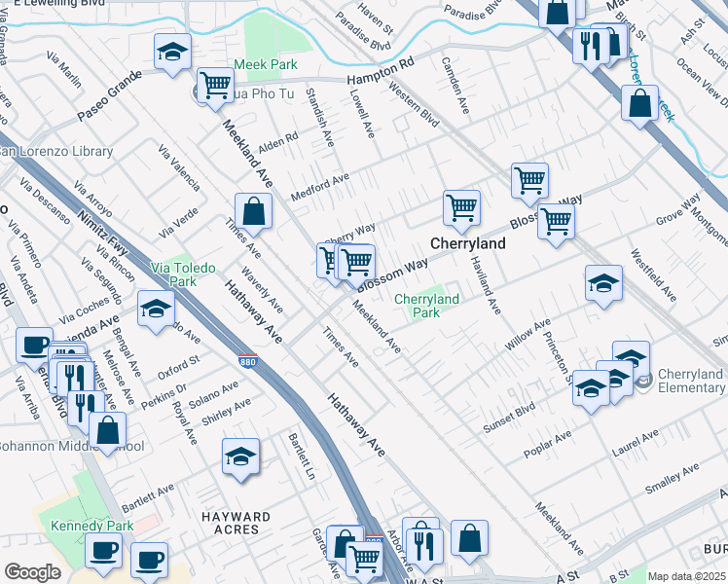The image size is (728, 584).
Task: Click the shopping bag marker near Ocean View Dr
Action: pyautogui.click(x=640, y=103)
